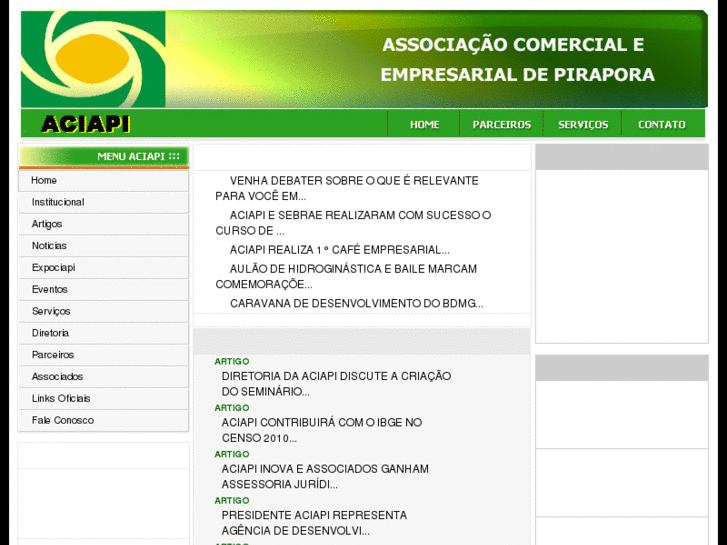Screen dimensions: 727x545
Task: Go to Links Oficiais in side menu
Action: pyautogui.click(x=103, y=398)
